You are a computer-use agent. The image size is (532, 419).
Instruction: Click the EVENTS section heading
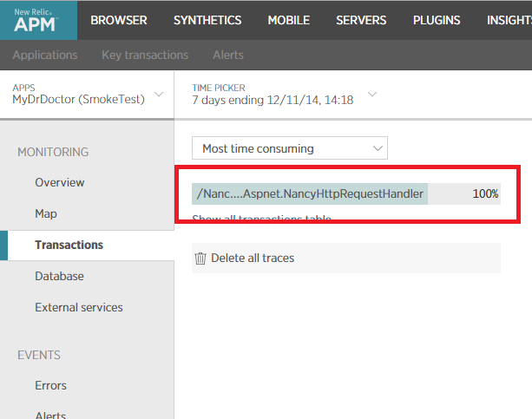pyautogui.click(x=39, y=355)
